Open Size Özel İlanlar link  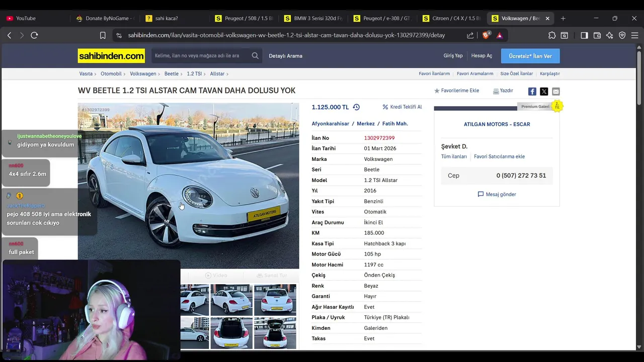click(x=516, y=74)
